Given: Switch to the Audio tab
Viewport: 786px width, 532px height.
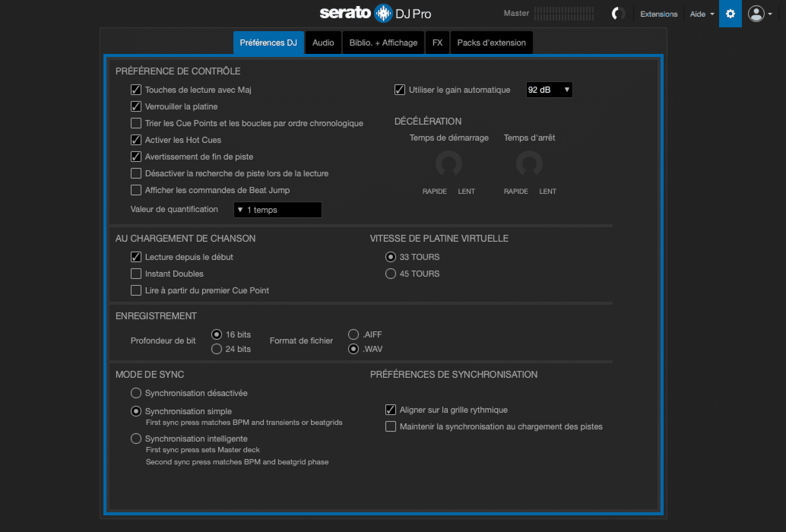Looking at the screenshot, I should pyautogui.click(x=323, y=42).
